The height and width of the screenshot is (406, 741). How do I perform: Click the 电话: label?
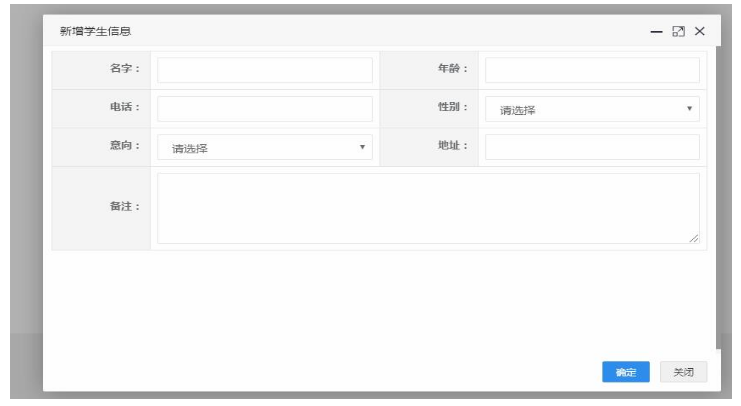(125, 107)
